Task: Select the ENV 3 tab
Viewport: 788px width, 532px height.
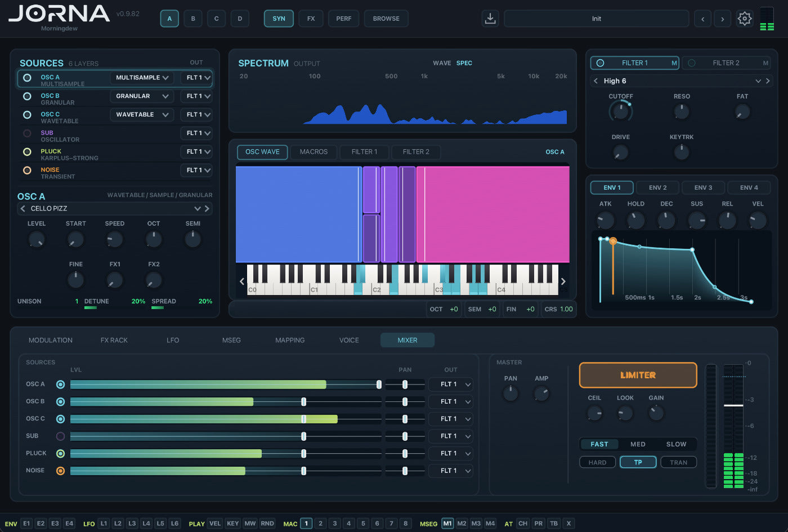Action: (703, 187)
